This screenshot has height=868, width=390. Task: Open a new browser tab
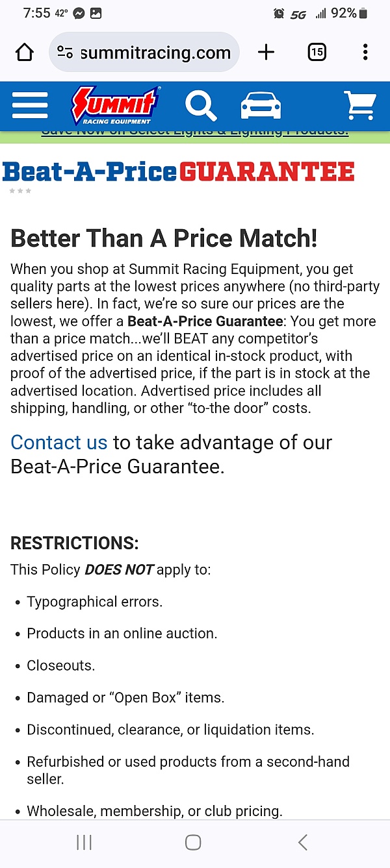[266, 53]
